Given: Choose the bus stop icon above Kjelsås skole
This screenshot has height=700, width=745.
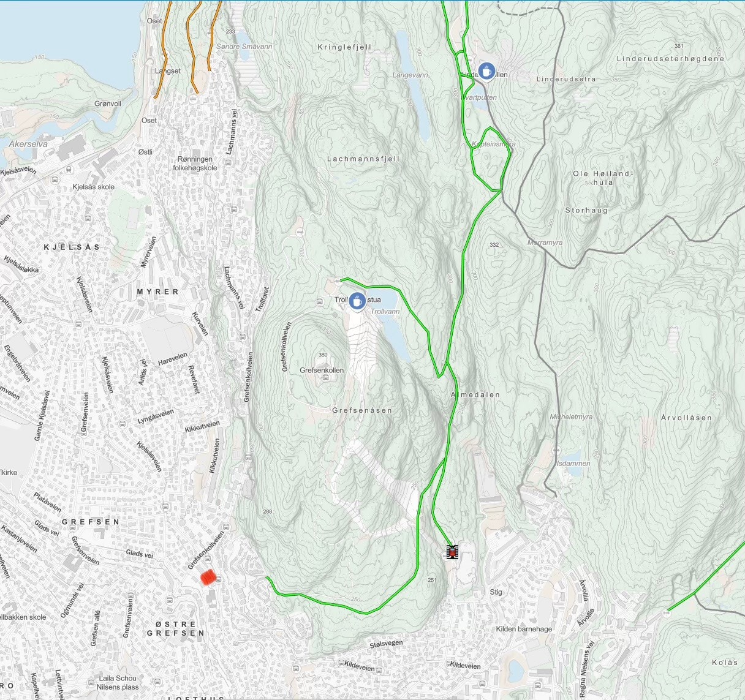Looking at the screenshot, I should pyautogui.click(x=55, y=179).
